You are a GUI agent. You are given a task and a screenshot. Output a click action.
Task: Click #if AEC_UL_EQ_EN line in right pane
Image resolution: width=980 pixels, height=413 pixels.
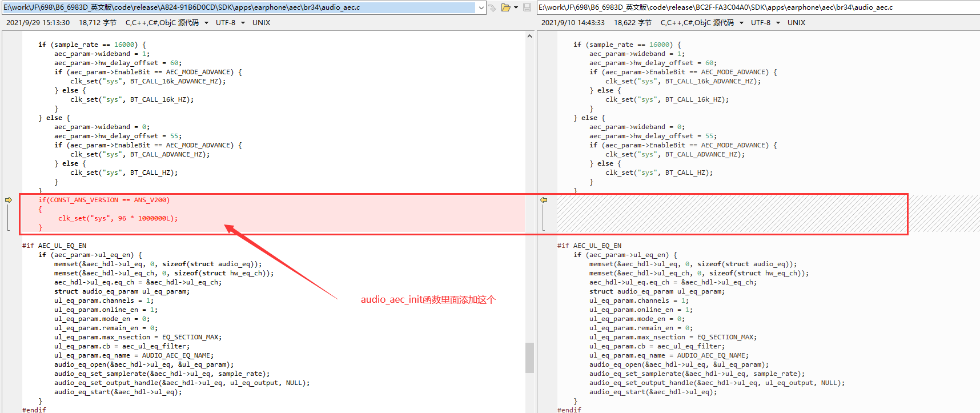(589, 246)
